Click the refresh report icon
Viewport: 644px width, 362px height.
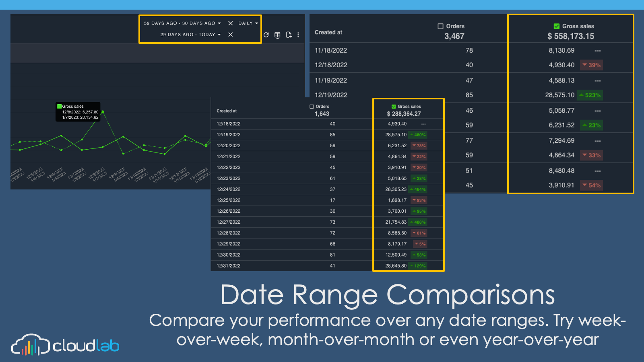pos(266,35)
